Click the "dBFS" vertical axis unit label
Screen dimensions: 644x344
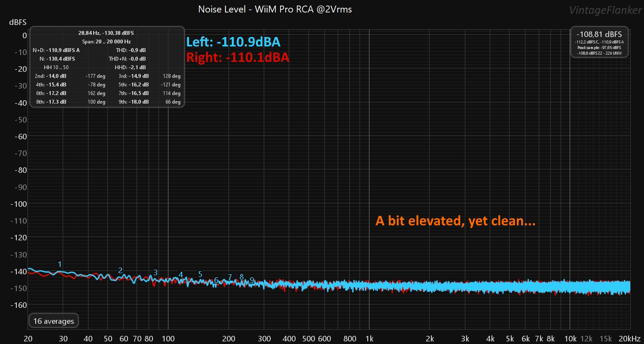tap(18, 22)
